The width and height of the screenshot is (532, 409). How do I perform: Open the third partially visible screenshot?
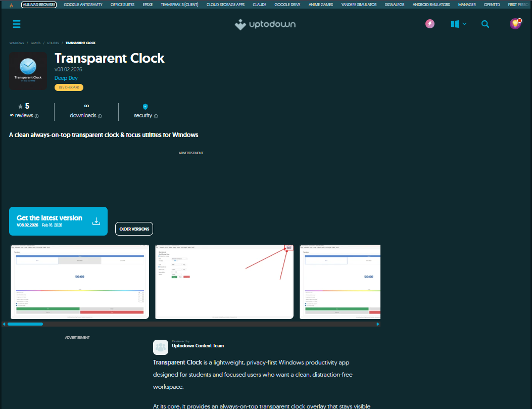tap(340, 282)
